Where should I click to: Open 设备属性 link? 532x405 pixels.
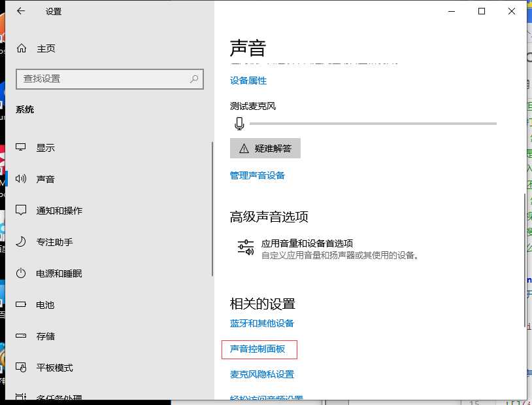click(x=248, y=81)
